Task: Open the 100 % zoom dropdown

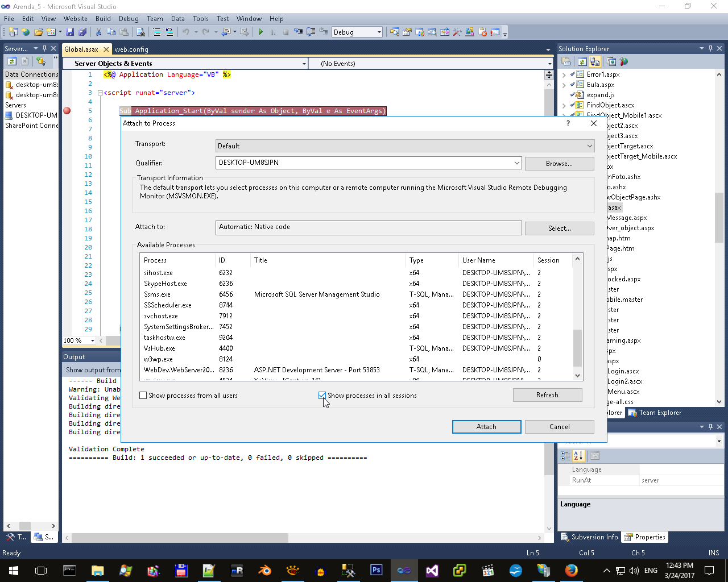Action: tap(92, 340)
